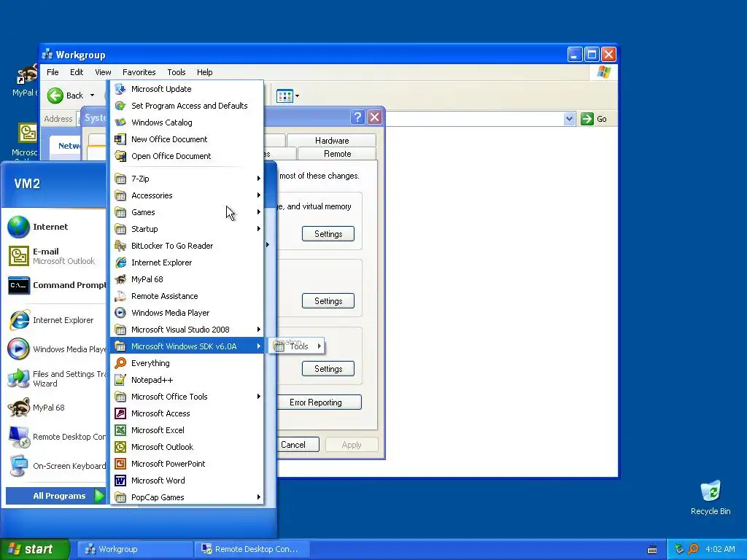Open Microsoft Excel
The width and height of the screenshot is (747, 560).
point(187,430)
